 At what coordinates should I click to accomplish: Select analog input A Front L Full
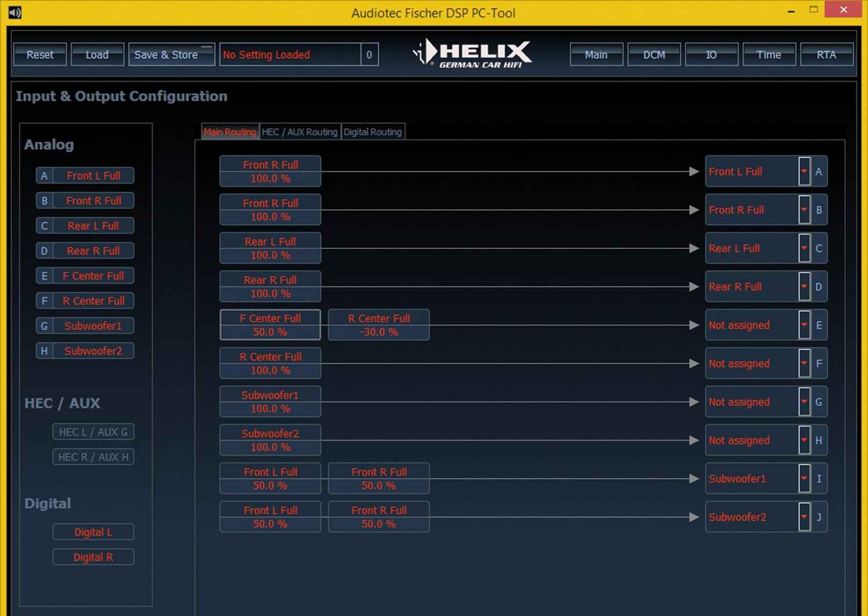(85, 175)
